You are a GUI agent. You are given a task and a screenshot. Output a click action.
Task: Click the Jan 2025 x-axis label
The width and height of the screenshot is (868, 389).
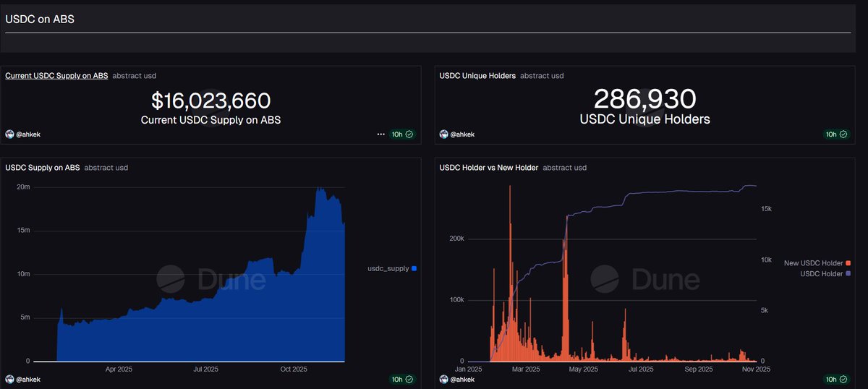[x=468, y=369]
